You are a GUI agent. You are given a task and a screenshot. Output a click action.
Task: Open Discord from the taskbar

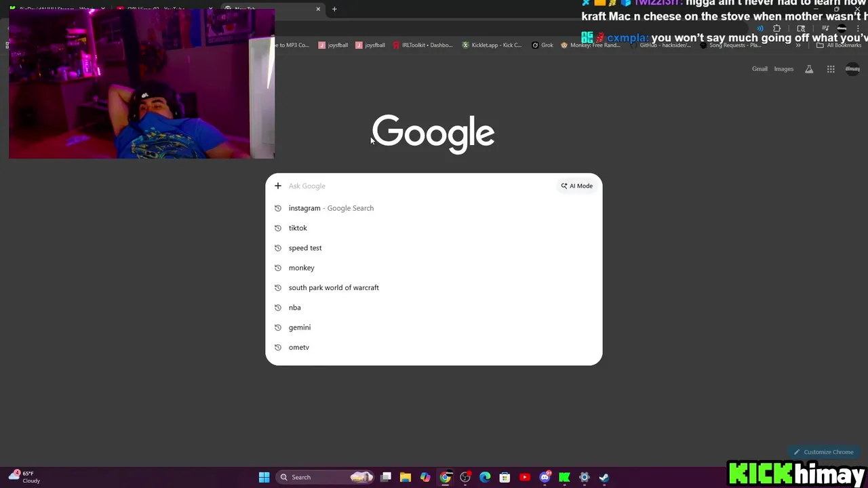tap(545, 477)
